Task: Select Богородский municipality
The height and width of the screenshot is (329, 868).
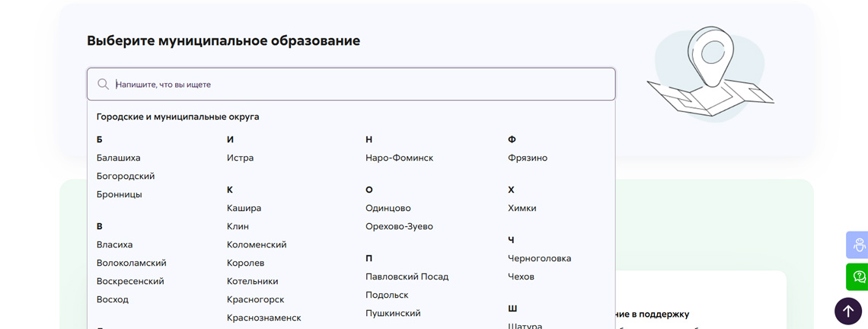Action: (126, 176)
